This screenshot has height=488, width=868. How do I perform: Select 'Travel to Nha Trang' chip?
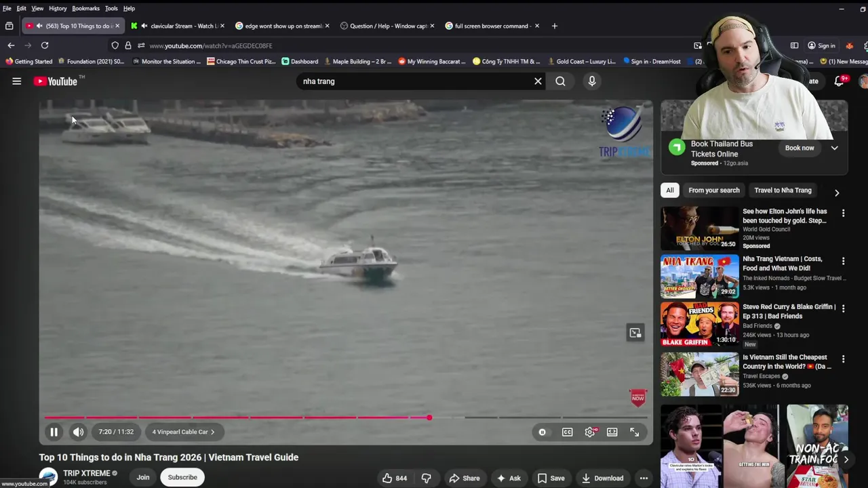tap(783, 190)
